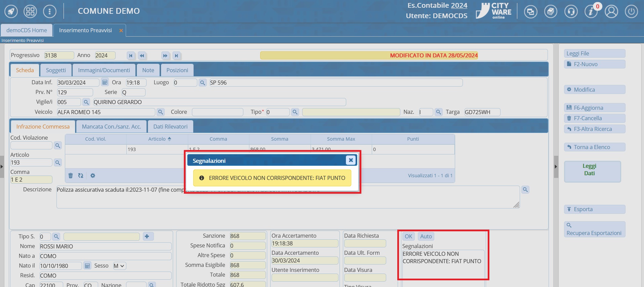Expand the left side panel arrow
Screen dimensions: 644x287
coord(2,166)
